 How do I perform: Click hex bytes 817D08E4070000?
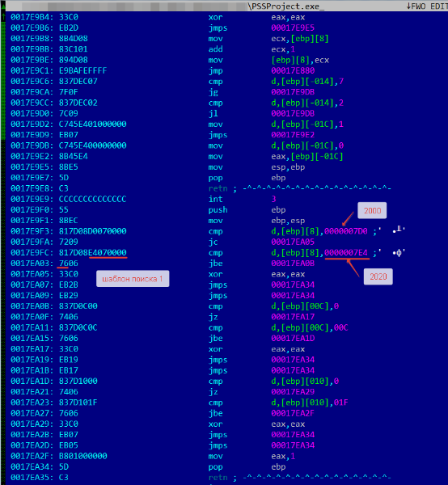[x=93, y=253]
